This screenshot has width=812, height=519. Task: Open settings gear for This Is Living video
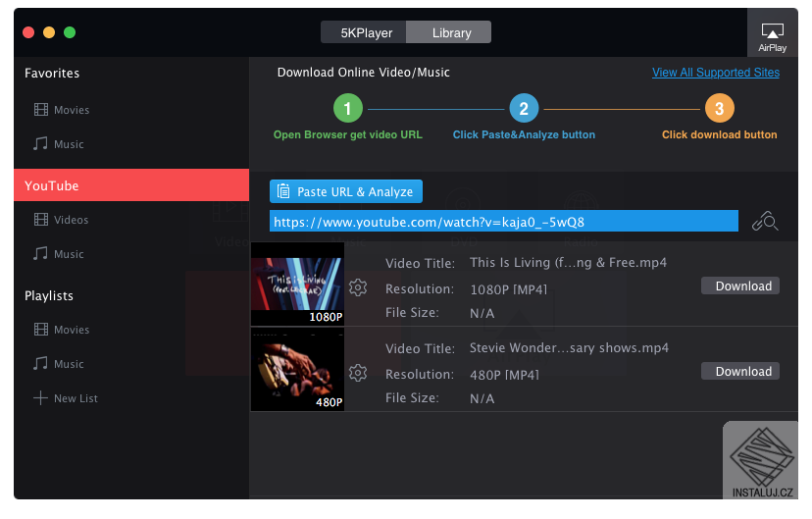pyautogui.click(x=358, y=286)
